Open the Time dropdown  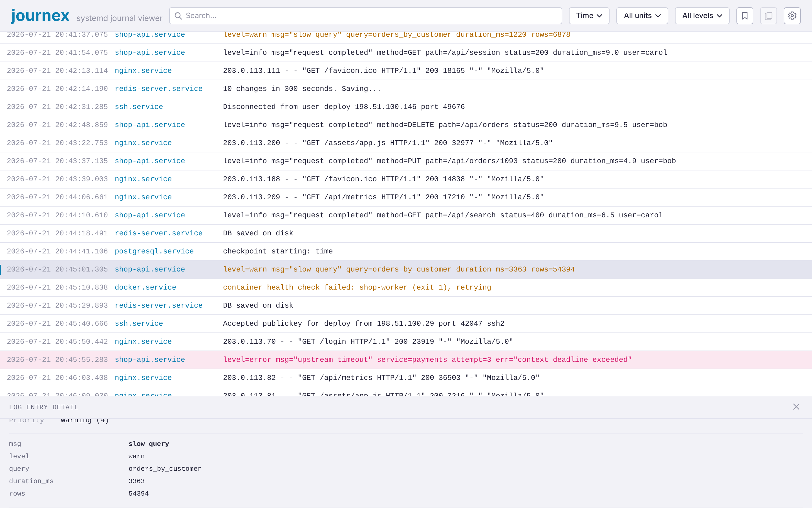(x=589, y=16)
